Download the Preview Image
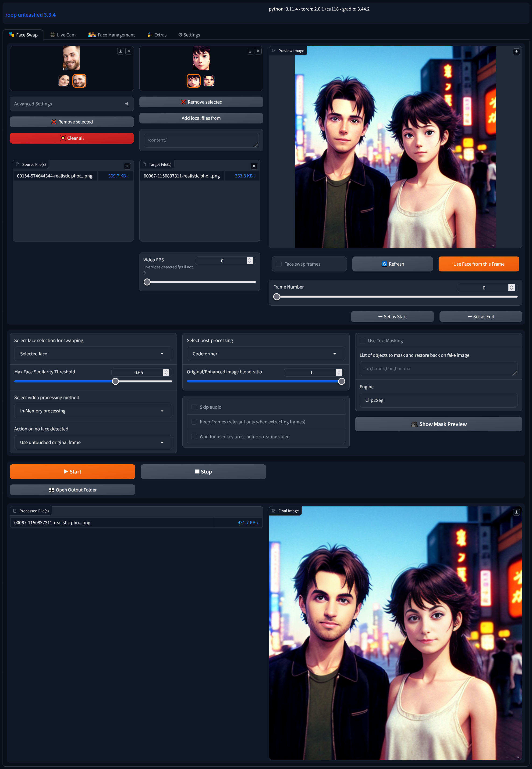 [516, 52]
